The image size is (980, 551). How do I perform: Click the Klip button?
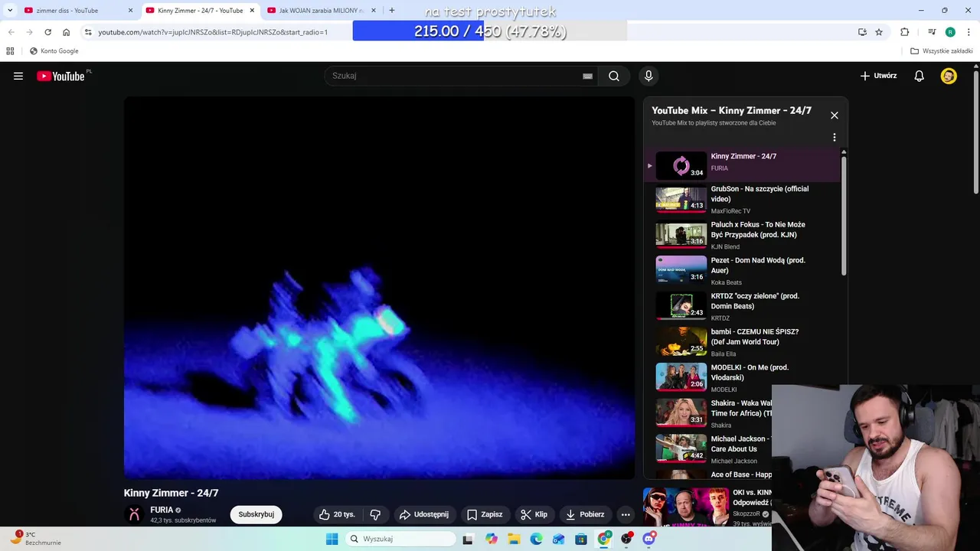[534, 514]
